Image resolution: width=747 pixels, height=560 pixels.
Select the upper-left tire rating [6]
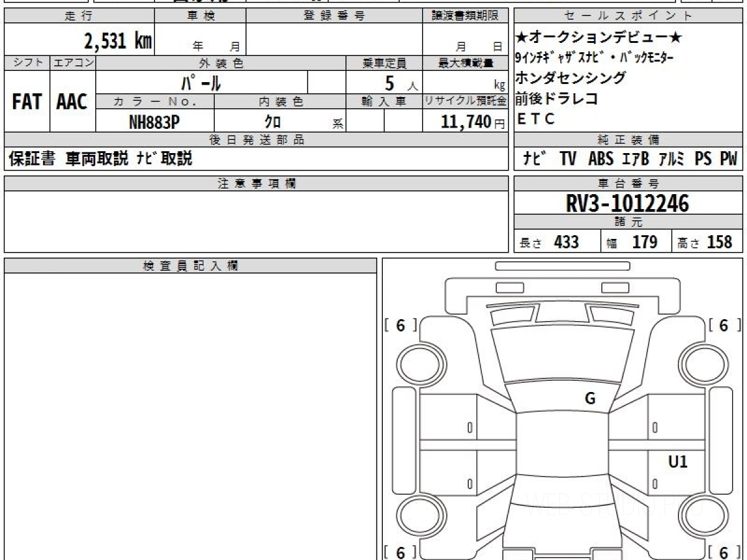400,325
